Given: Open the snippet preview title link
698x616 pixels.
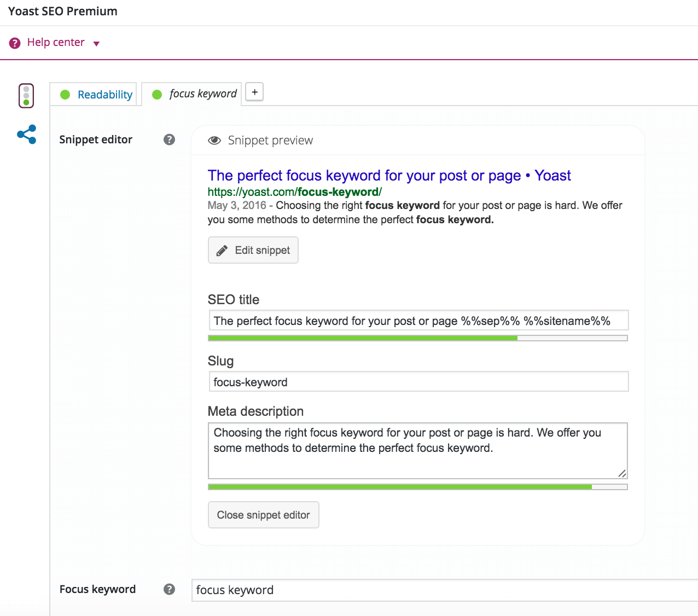Looking at the screenshot, I should pos(389,175).
